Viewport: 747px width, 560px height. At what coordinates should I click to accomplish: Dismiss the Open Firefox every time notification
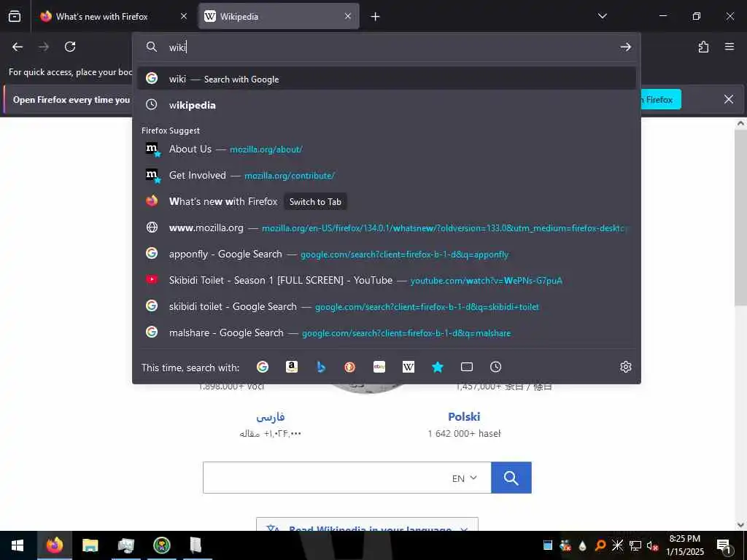(x=729, y=99)
